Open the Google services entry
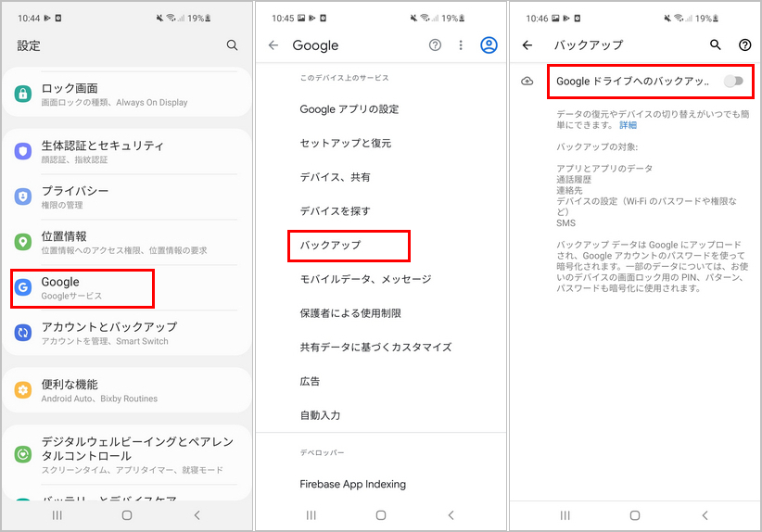This screenshot has height=532, width=762. click(127, 288)
